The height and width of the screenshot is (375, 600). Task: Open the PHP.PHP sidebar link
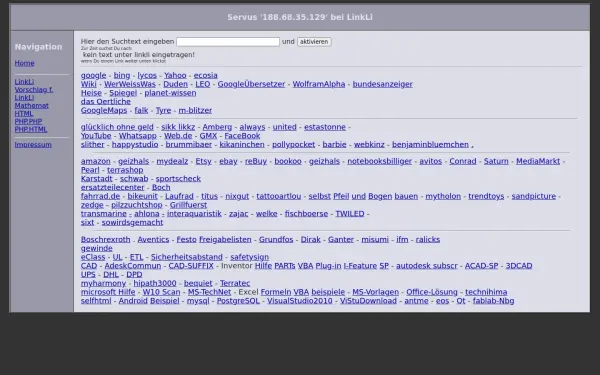pyautogui.click(x=28, y=121)
